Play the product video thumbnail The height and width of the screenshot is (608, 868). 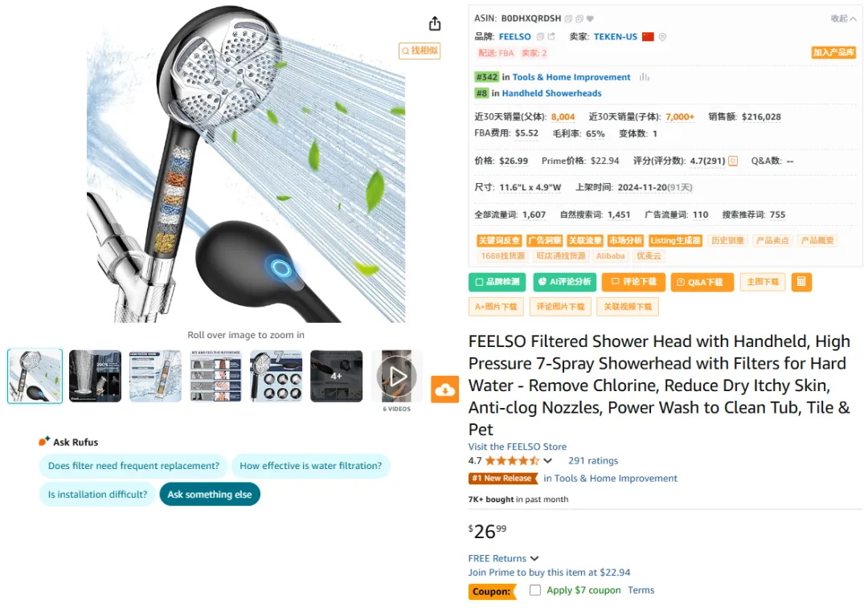(397, 377)
